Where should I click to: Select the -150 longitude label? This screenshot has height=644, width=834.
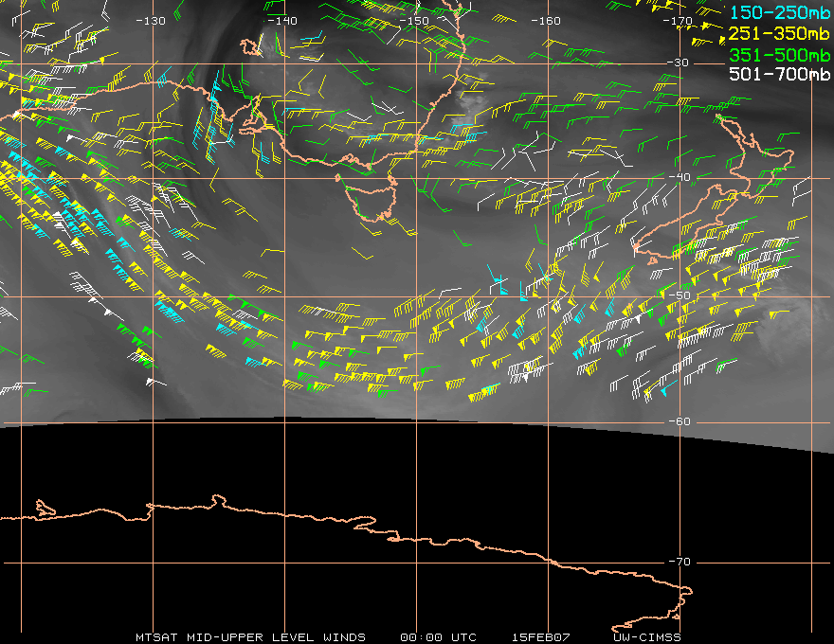pyautogui.click(x=414, y=21)
